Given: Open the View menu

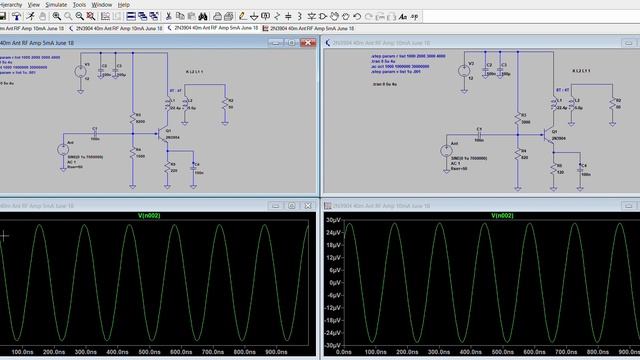Looking at the screenshot, I should coord(33,4).
